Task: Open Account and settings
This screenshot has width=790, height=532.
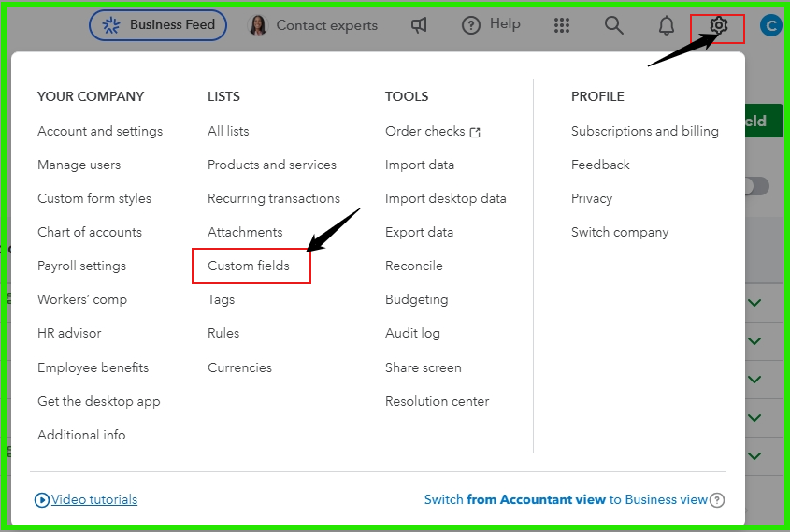Action: [x=100, y=131]
